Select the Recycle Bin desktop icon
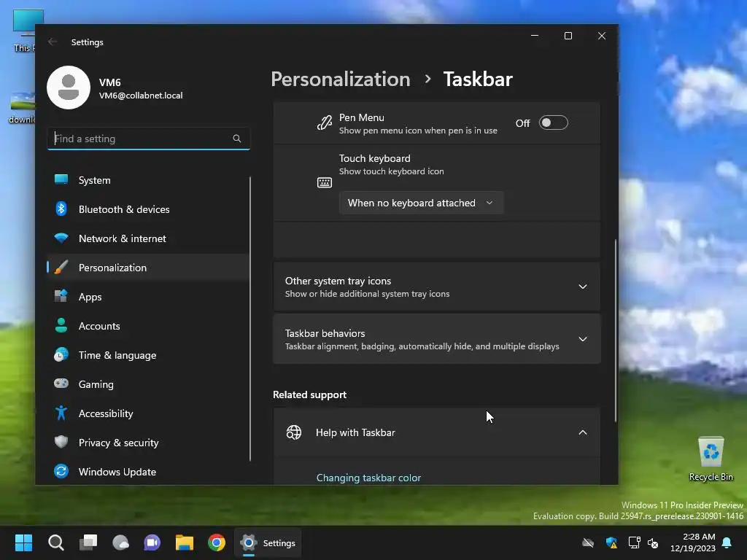 click(711, 459)
